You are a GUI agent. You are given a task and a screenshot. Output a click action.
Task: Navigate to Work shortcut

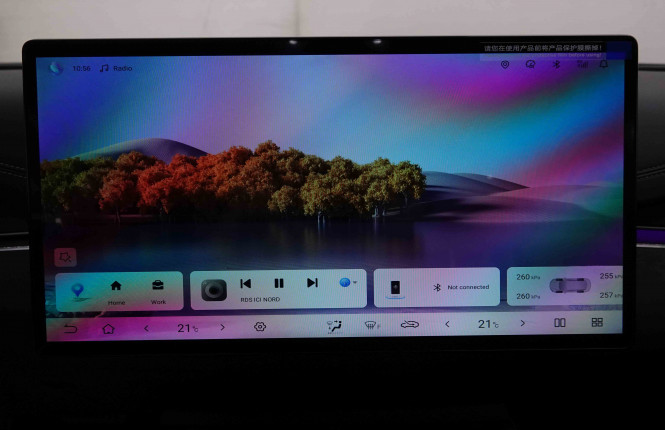(158, 290)
